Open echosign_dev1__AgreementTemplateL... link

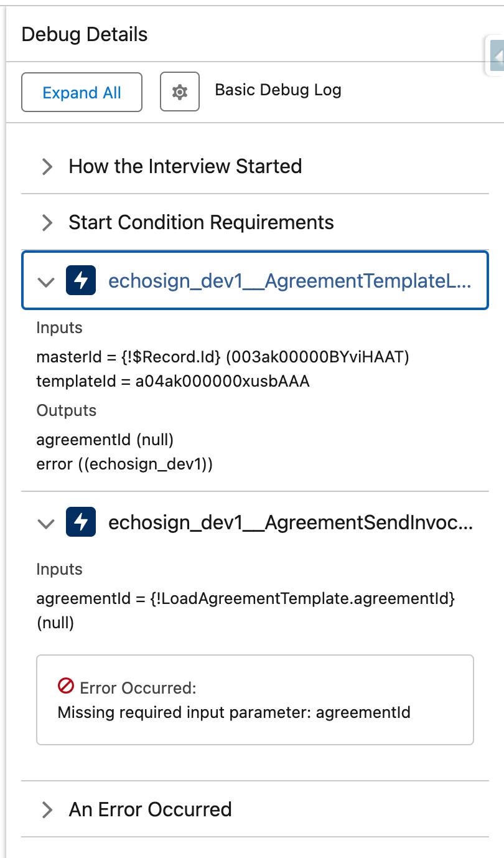click(x=289, y=281)
